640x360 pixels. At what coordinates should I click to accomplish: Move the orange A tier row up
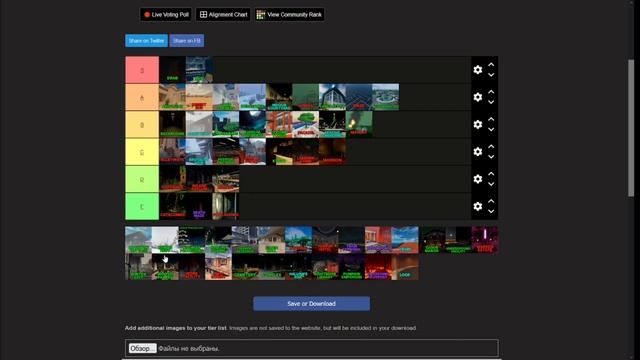pyautogui.click(x=491, y=92)
